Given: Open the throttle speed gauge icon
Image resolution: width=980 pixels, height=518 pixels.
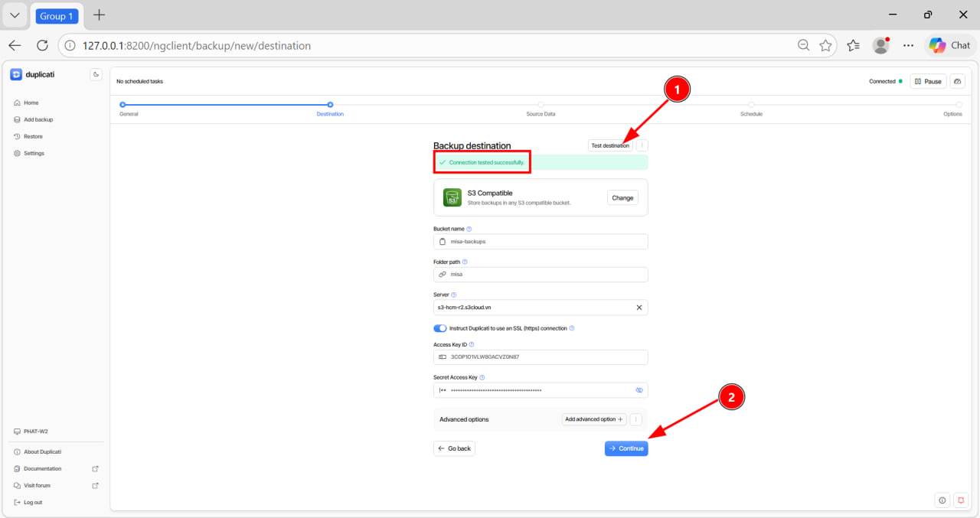Looking at the screenshot, I should (x=957, y=81).
